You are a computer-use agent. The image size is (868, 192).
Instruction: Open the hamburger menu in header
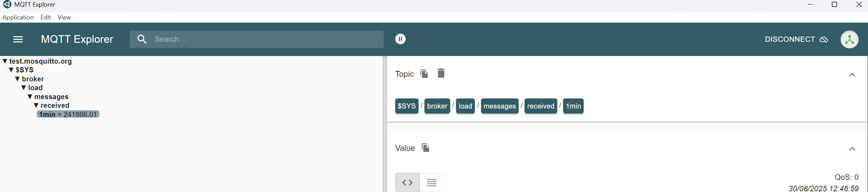[x=18, y=39]
